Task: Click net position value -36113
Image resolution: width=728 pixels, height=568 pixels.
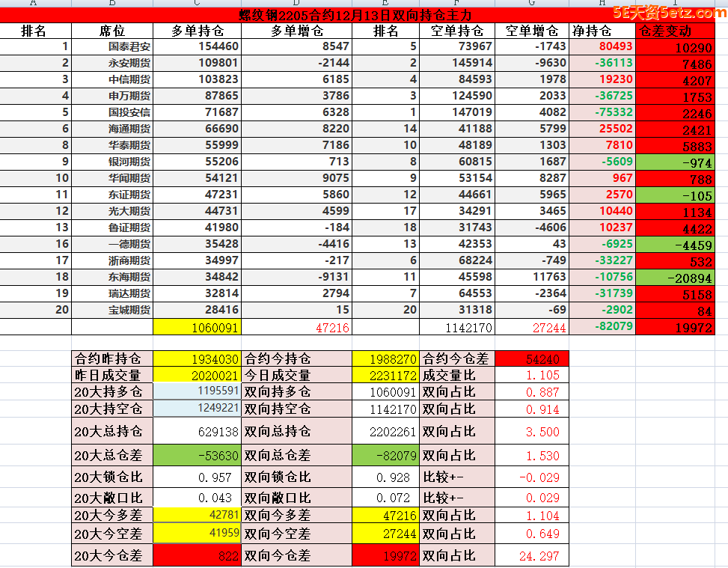Action: point(602,63)
